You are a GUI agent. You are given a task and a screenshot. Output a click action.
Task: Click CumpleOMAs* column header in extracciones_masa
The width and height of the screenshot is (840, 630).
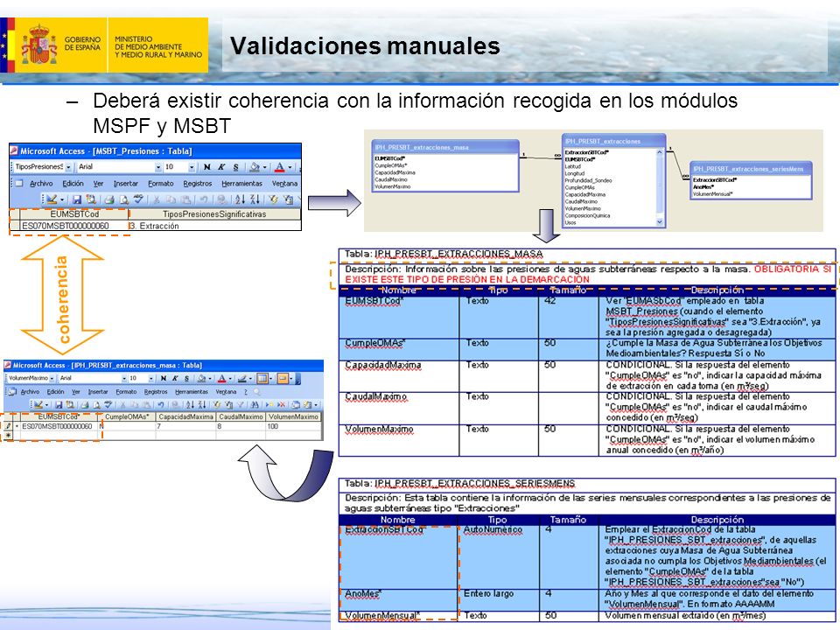(127, 416)
